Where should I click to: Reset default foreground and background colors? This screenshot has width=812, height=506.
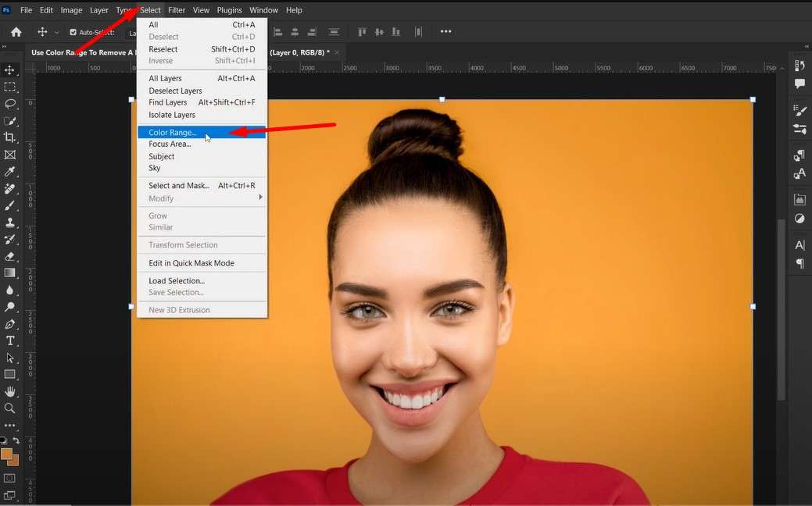tap(4, 441)
